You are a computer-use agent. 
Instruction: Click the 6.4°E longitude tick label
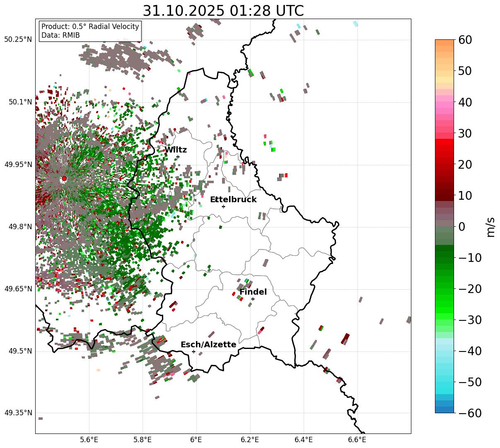[x=304, y=440]
